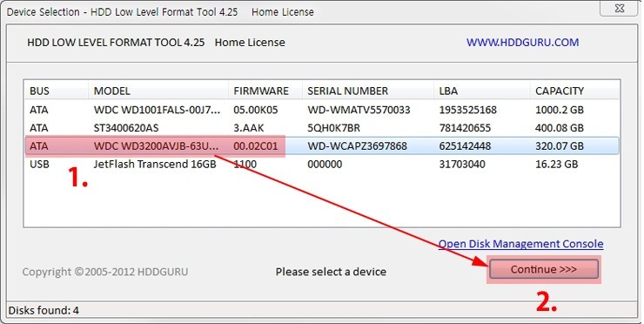The width and height of the screenshot is (644, 324).
Task: Visit the WWW.HDDGURU.COM link
Action: tap(522, 43)
